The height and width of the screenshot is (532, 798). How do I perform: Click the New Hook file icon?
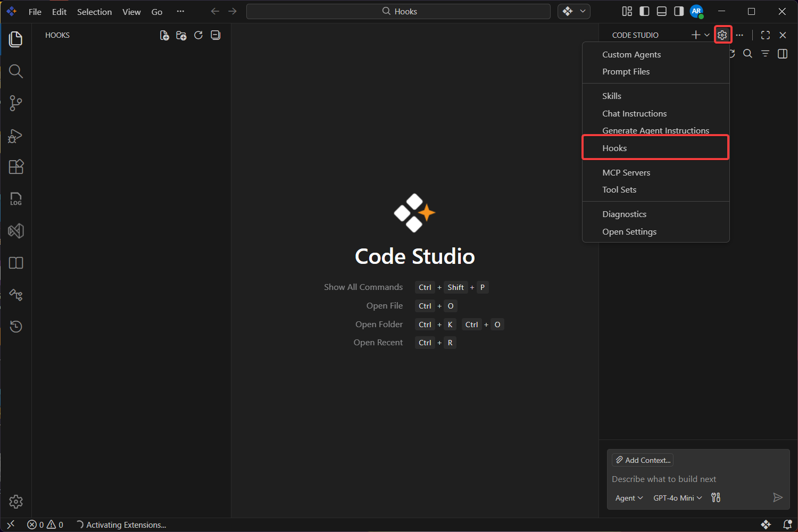164,35
